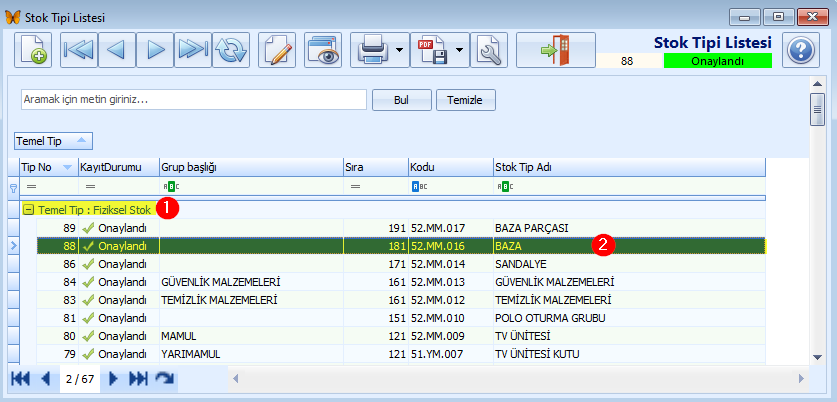Click the vertical scrollbar down arrow
This screenshot has height=402, width=837.
coord(817,357)
